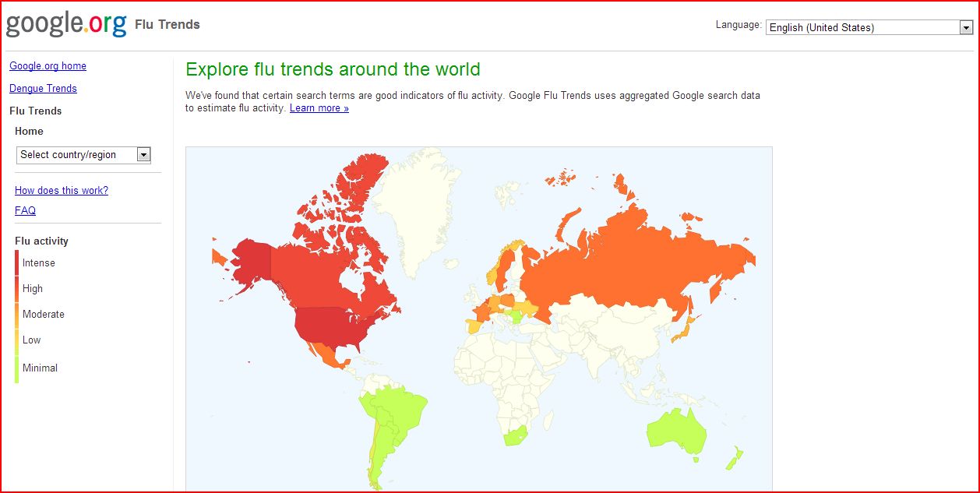The height and width of the screenshot is (493, 980).
Task: Select the Home item under Flu Trends
Action: (29, 131)
